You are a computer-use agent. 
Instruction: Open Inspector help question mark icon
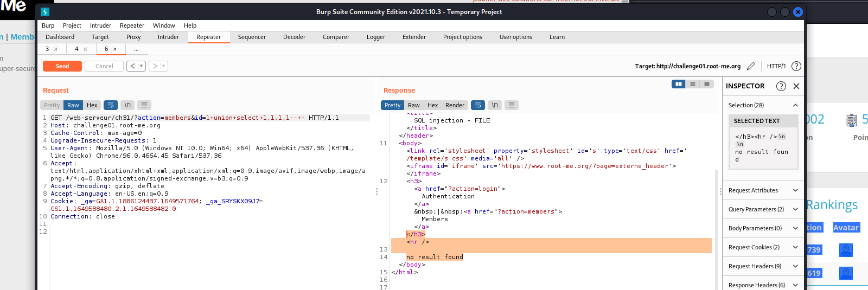(x=781, y=86)
